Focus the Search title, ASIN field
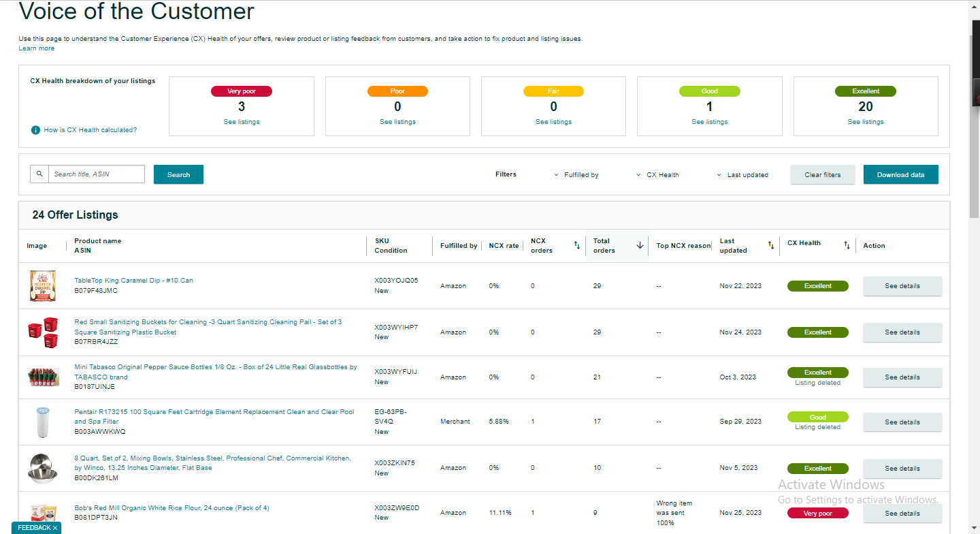 click(97, 174)
